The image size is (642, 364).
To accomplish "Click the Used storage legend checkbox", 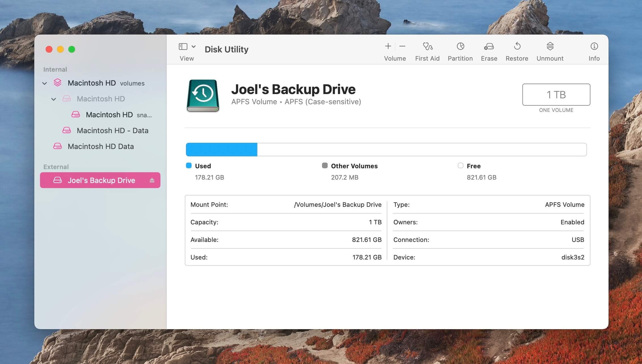I will click(188, 165).
